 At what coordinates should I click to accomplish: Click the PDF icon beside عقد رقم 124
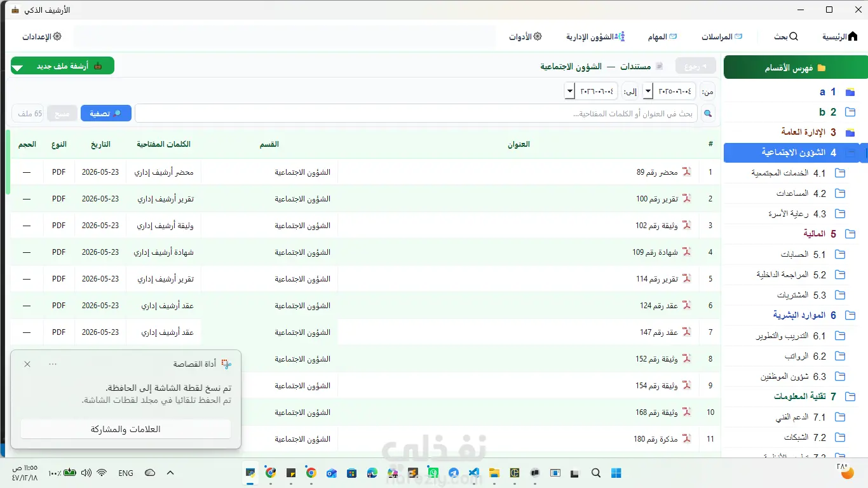(x=686, y=305)
